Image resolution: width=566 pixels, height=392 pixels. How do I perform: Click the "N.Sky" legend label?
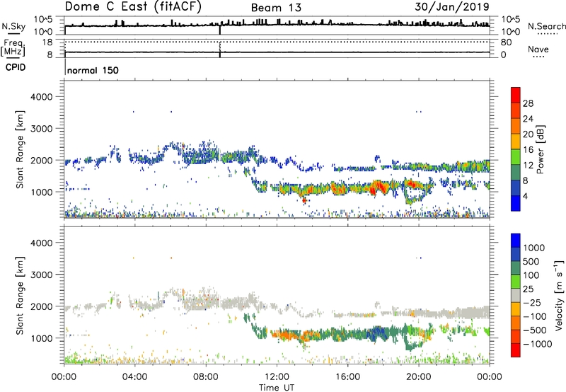coord(13,26)
